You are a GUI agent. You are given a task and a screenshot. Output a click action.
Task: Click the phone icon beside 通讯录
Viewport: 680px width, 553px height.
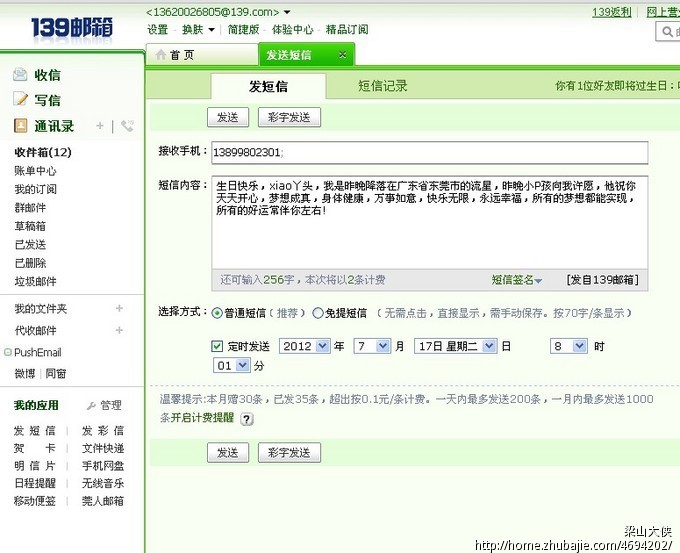click(127, 126)
